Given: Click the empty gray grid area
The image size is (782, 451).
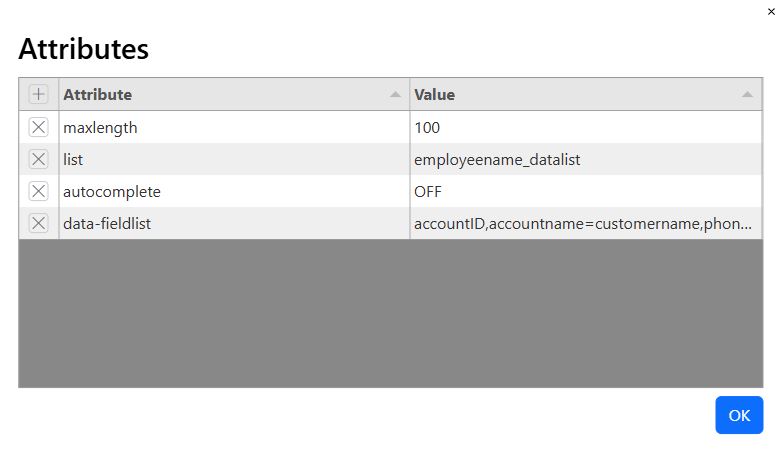Looking at the screenshot, I should point(390,312).
